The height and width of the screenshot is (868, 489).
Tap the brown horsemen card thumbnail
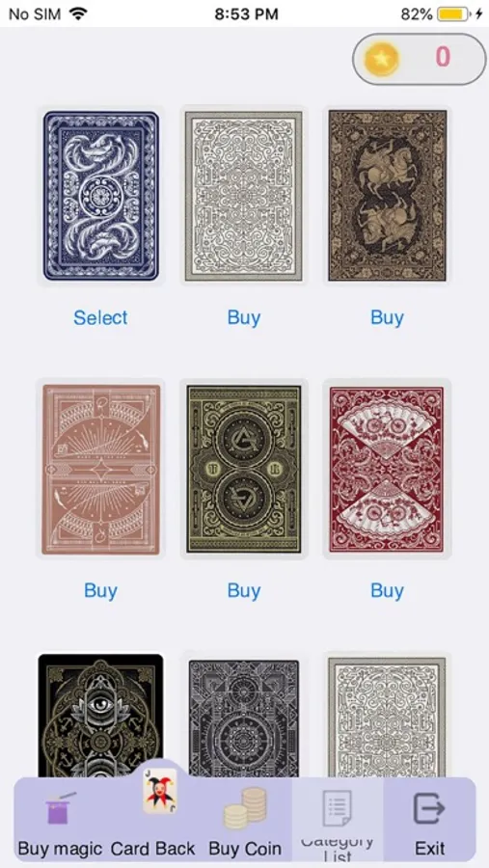point(387,196)
